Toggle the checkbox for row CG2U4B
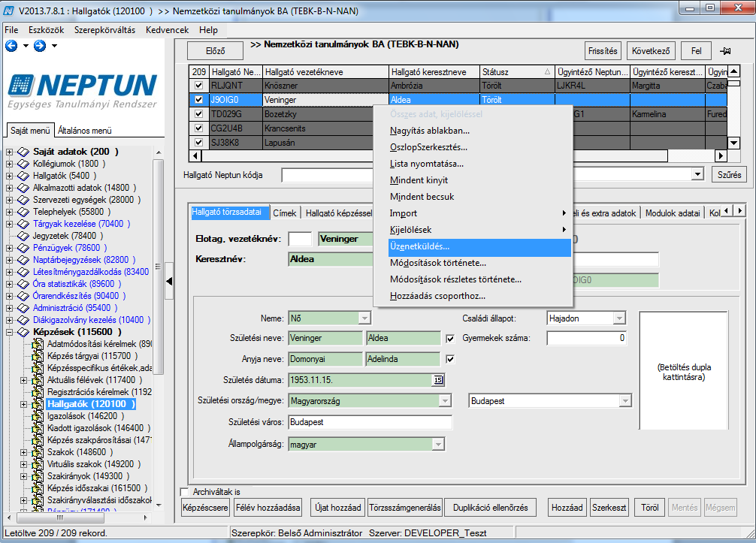This screenshot has width=756, height=543. pyautogui.click(x=198, y=128)
